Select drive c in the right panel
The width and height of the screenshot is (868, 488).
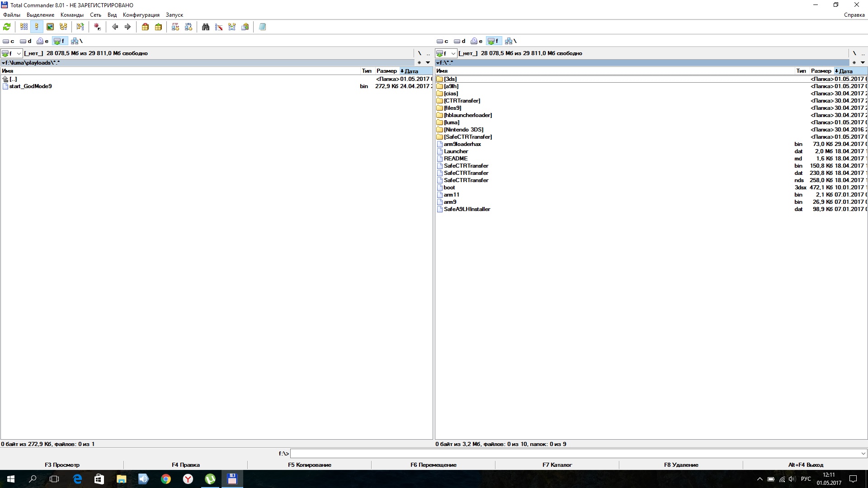click(443, 41)
